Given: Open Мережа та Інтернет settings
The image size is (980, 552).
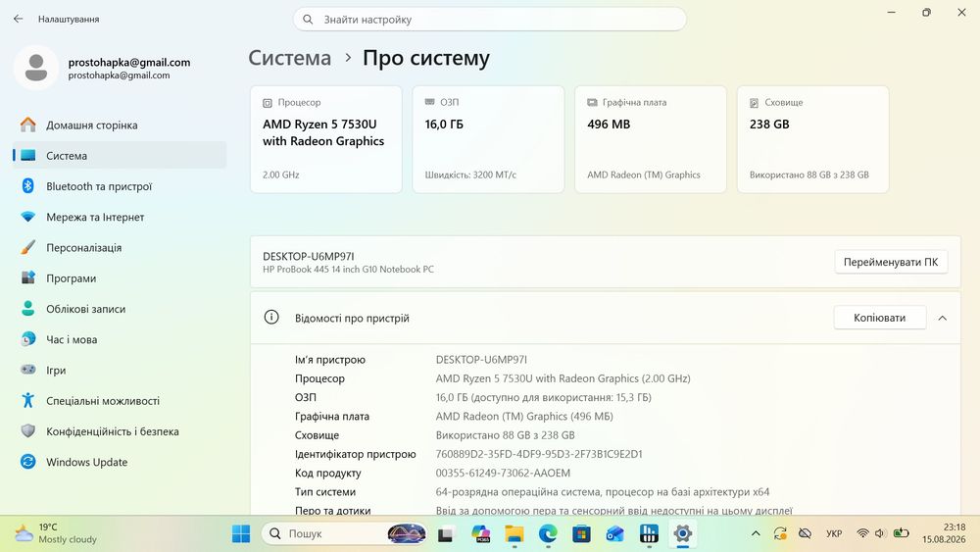Looking at the screenshot, I should (x=120, y=217).
